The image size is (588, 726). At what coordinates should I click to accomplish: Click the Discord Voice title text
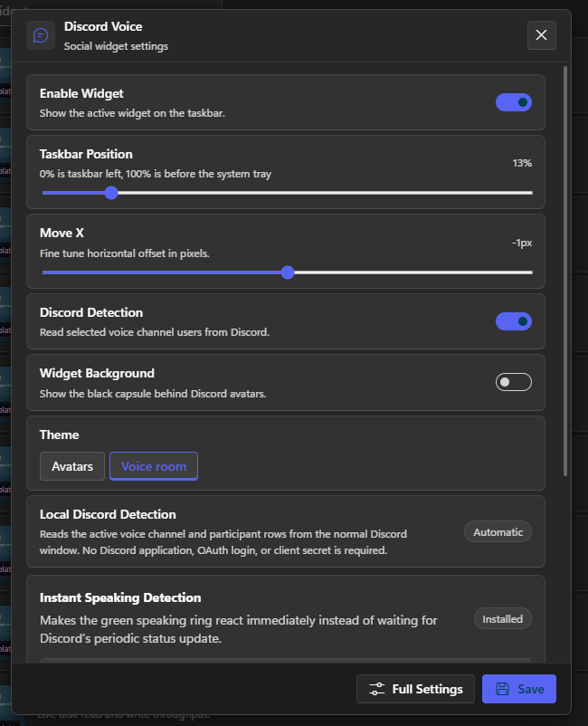103,26
